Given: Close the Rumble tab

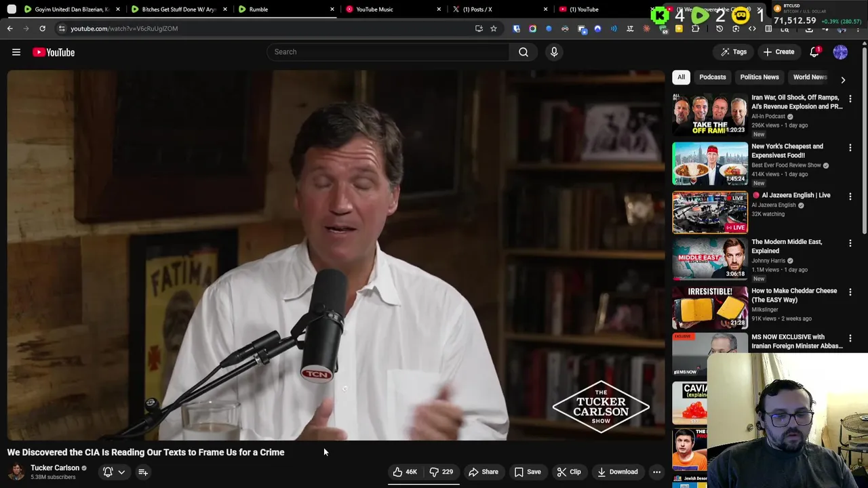Looking at the screenshot, I should tap(332, 9).
